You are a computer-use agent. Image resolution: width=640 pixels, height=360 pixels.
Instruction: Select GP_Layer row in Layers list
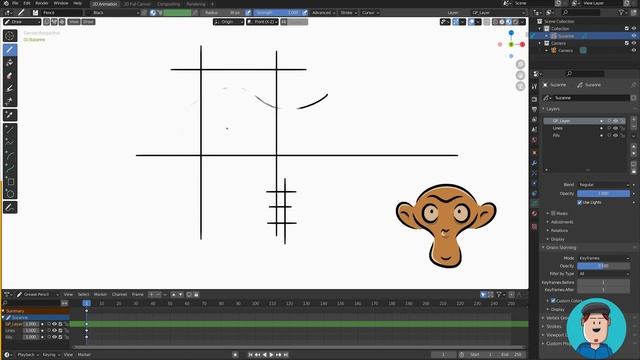pyautogui.click(x=584, y=121)
